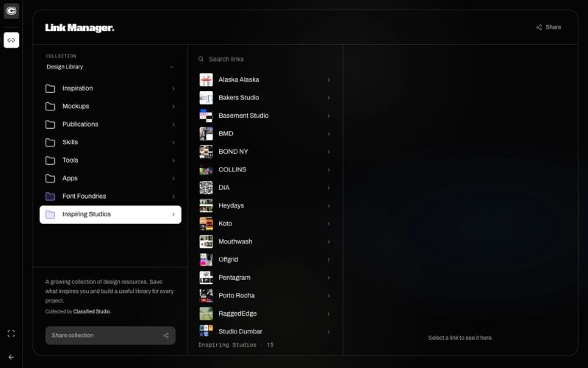588x368 pixels.
Task: Open the Font Foundries folder label
Action: coord(84,197)
